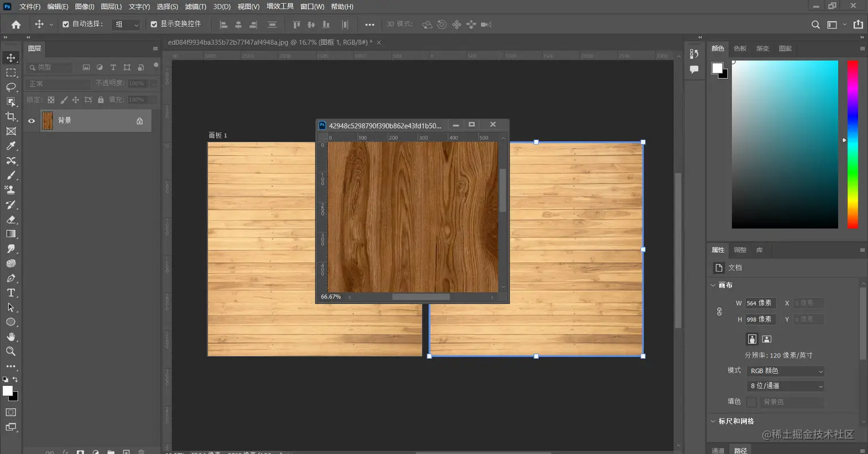Screen dimensions: 868x454
Task: Collapse the 画布 section
Action: click(713, 285)
